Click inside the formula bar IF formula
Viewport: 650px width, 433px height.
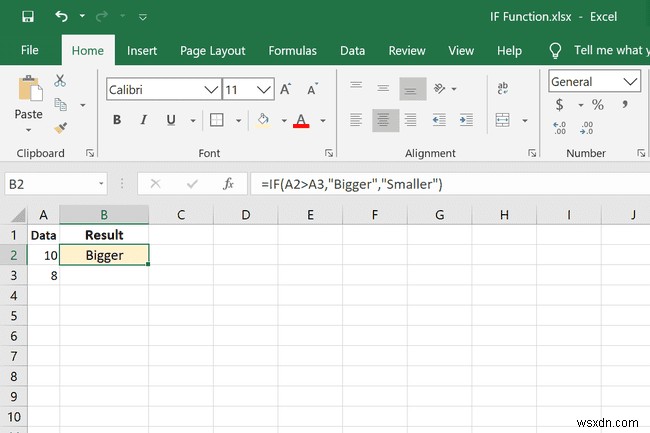(352, 184)
